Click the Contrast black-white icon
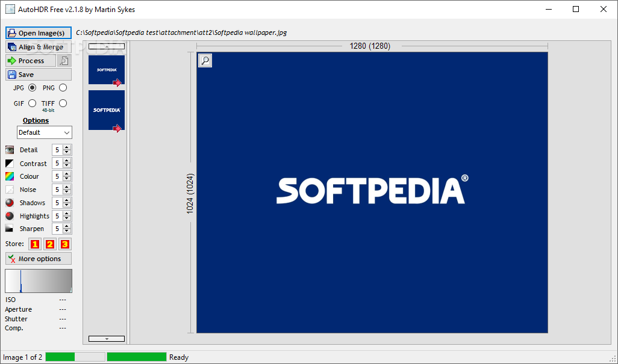Screen dimensions: 618x364 click(10, 163)
